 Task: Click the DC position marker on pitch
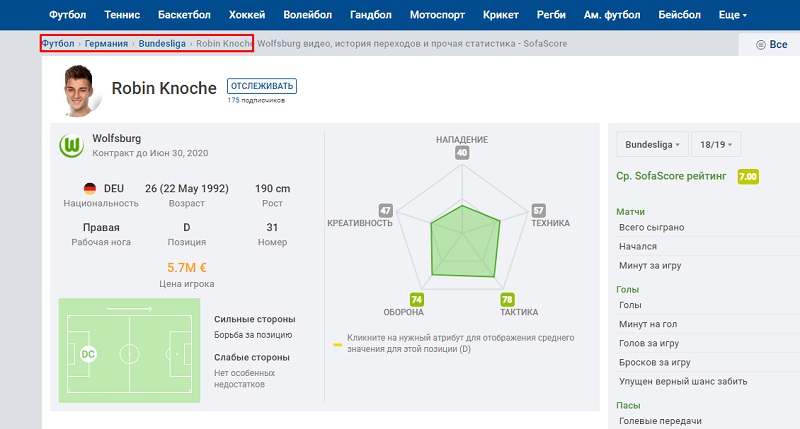click(87, 354)
